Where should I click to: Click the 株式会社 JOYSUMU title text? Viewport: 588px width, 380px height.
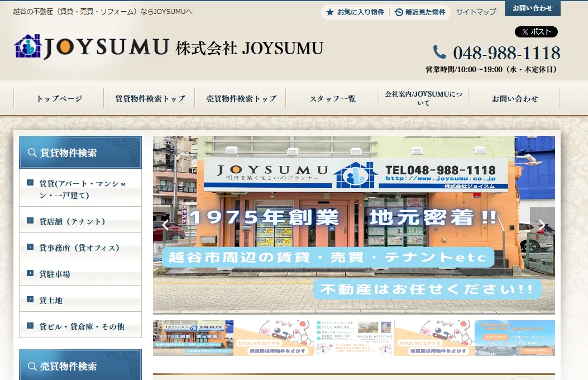pos(250,49)
